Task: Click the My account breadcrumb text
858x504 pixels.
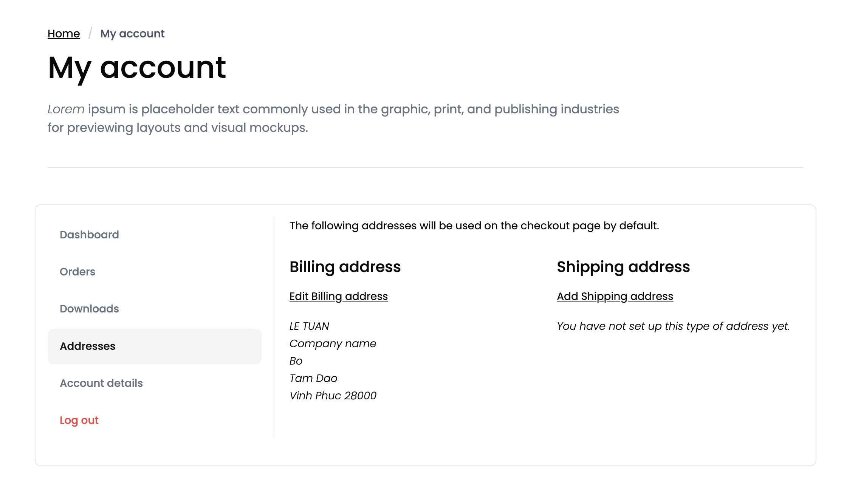Action: (132, 34)
